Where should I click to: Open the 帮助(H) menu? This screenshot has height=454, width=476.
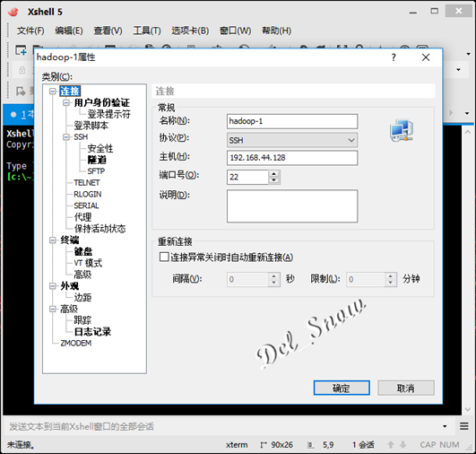(276, 31)
